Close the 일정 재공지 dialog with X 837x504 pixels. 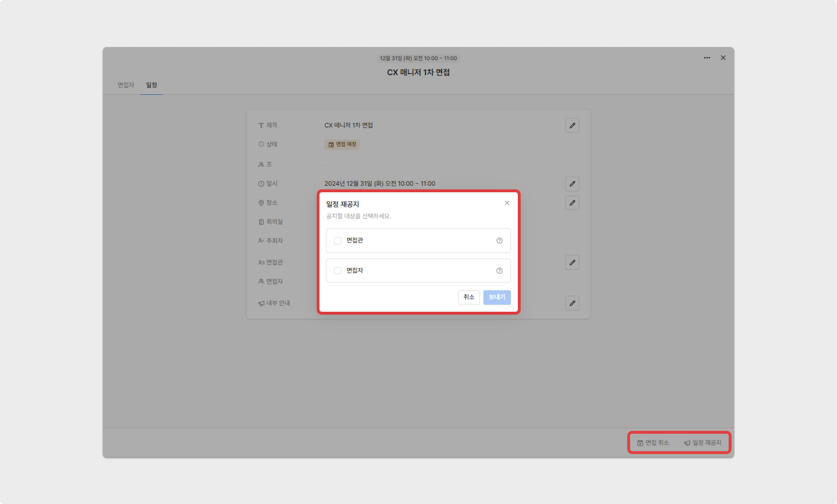(x=507, y=203)
